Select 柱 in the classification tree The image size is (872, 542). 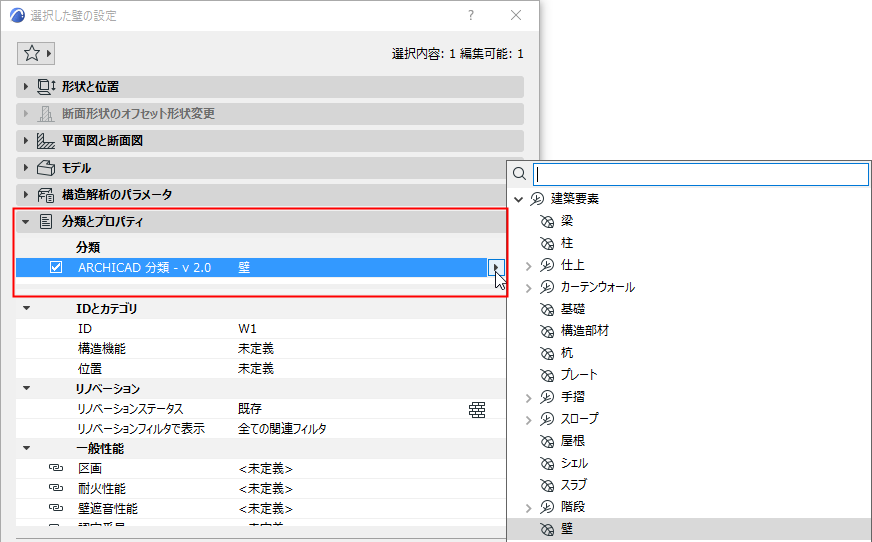pyautogui.click(x=567, y=243)
